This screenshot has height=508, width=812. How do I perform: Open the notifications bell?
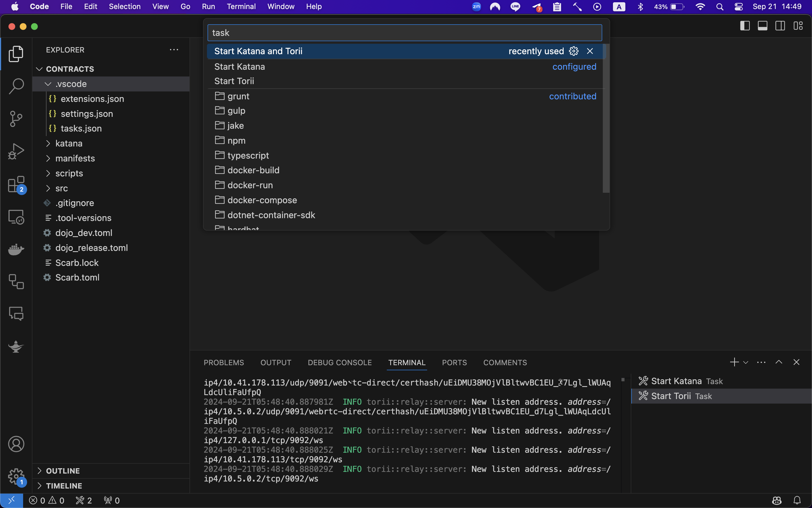click(797, 501)
